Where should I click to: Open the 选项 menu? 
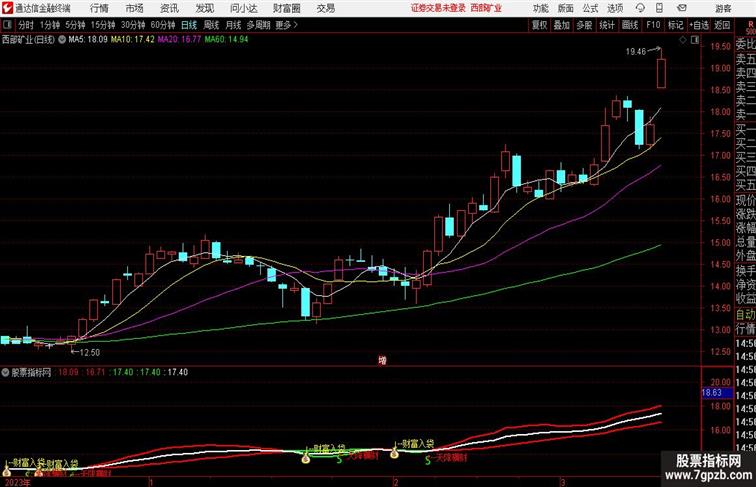615,8
